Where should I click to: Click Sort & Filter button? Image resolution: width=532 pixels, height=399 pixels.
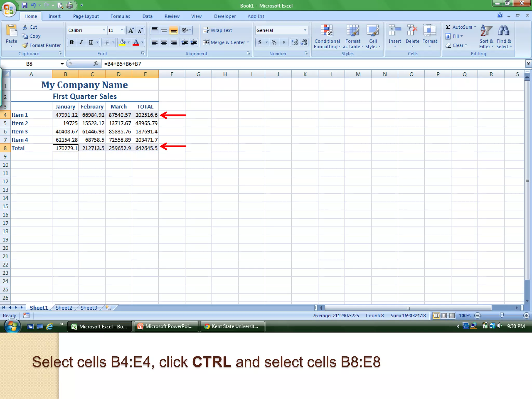coord(486,36)
